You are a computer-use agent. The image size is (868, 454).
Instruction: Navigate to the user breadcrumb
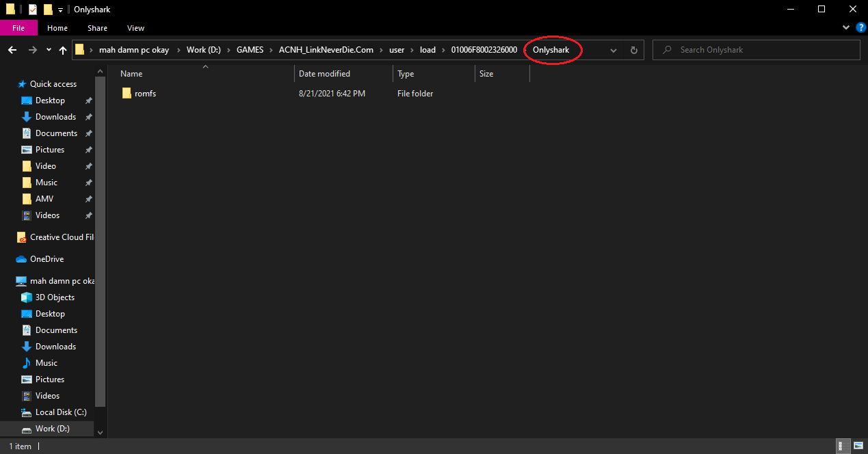397,50
